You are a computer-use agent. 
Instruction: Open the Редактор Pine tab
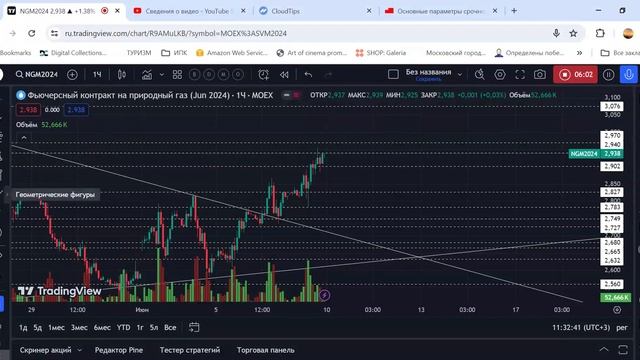[x=119, y=350]
